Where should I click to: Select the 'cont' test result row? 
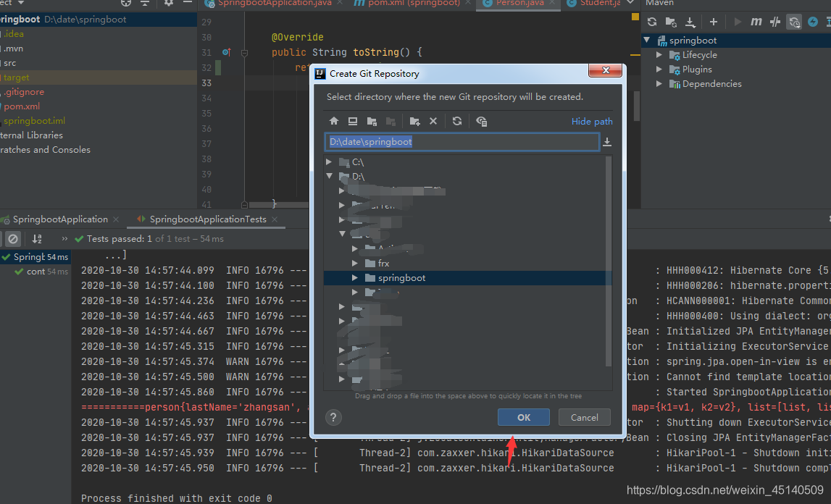(36, 272)
